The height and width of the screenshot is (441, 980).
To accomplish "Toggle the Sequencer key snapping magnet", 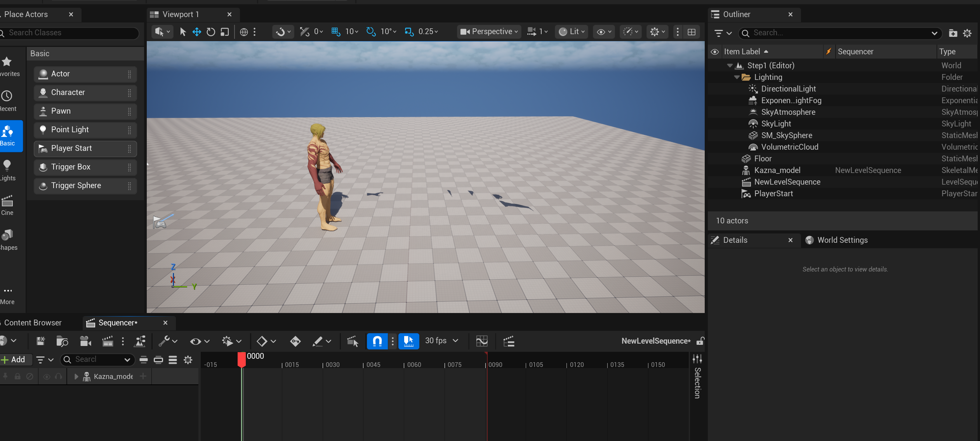I will [377, 341].
